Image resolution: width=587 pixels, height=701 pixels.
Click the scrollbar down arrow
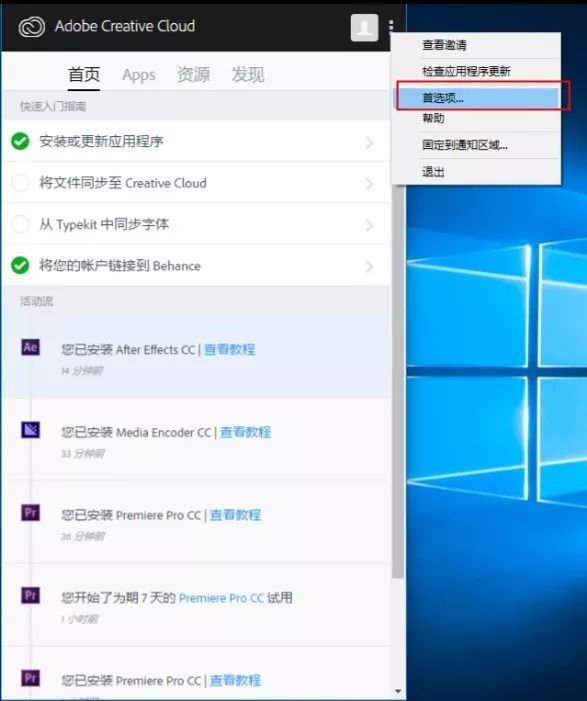pyautogui.click(x=398, y=692)
